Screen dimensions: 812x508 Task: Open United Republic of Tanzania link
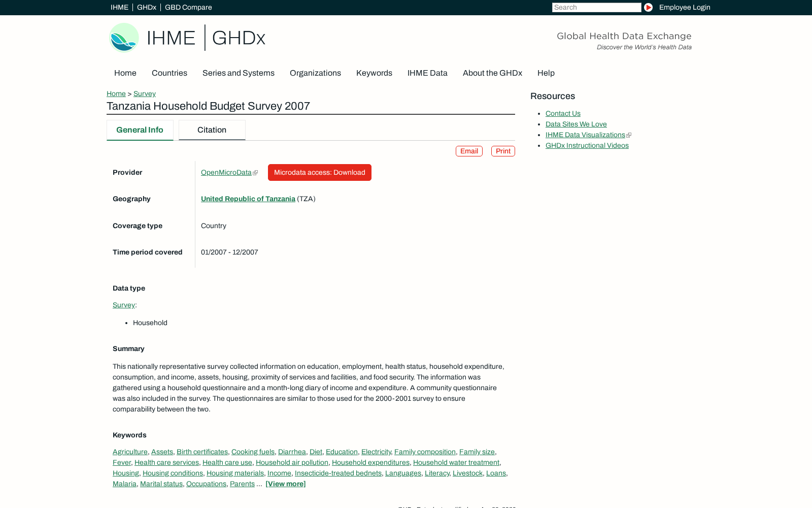(248, 199)
